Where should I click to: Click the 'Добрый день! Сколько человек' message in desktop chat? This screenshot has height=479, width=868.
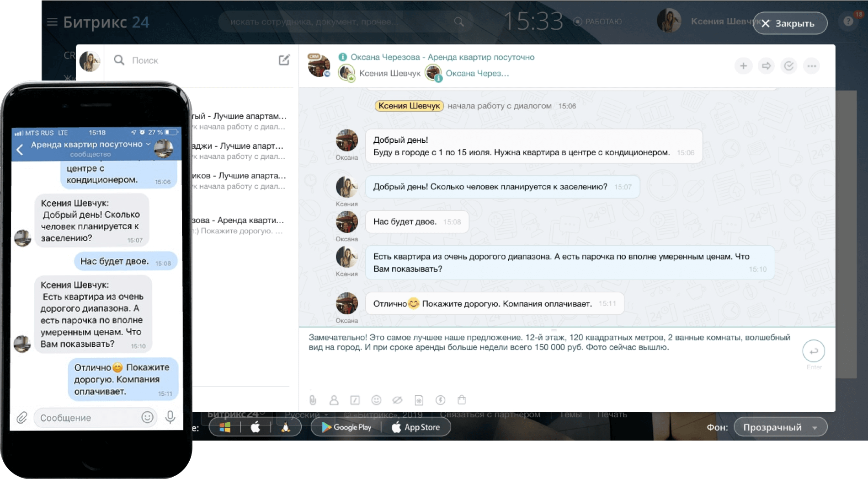[x=502, y=187]
